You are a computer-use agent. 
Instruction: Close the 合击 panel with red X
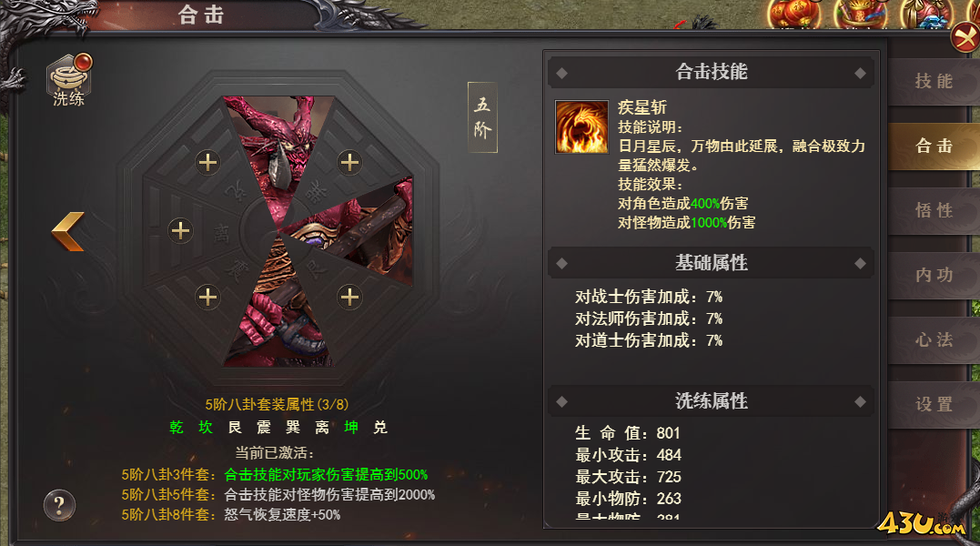pyautogui.click(x=965, y=39)
